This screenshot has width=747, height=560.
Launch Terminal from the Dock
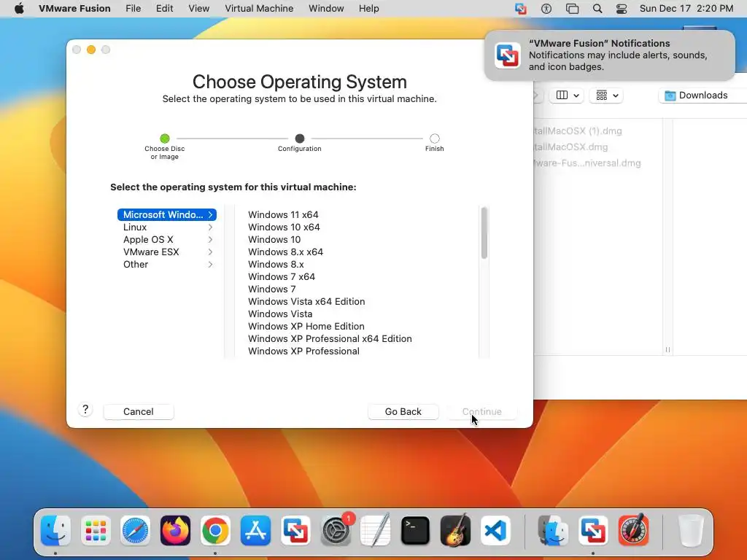(x=415, y=530)
